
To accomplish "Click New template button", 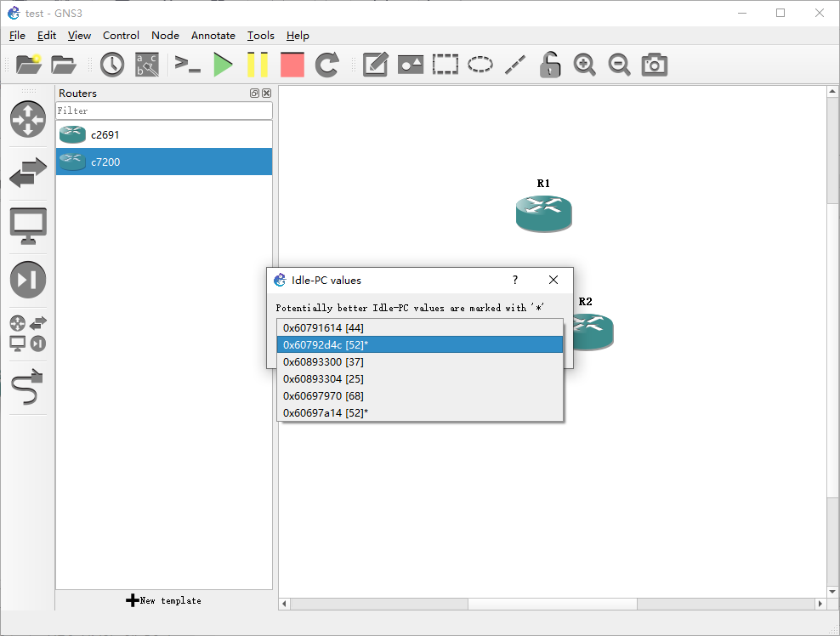I will [163, 600].
